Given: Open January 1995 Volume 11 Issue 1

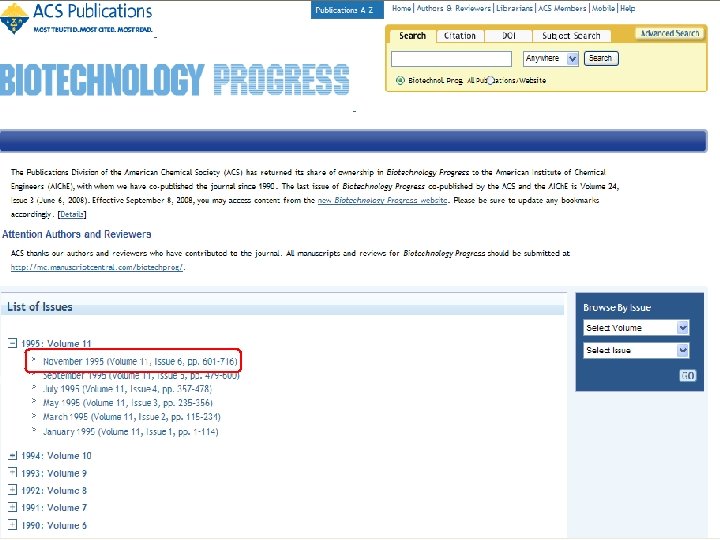Looking at the screenshot, I should click(130, 432).
